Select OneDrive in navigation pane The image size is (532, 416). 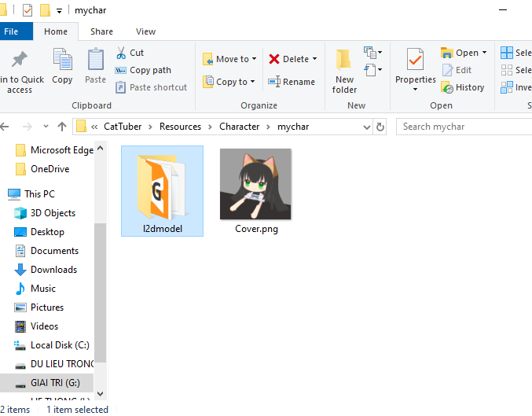42,169
